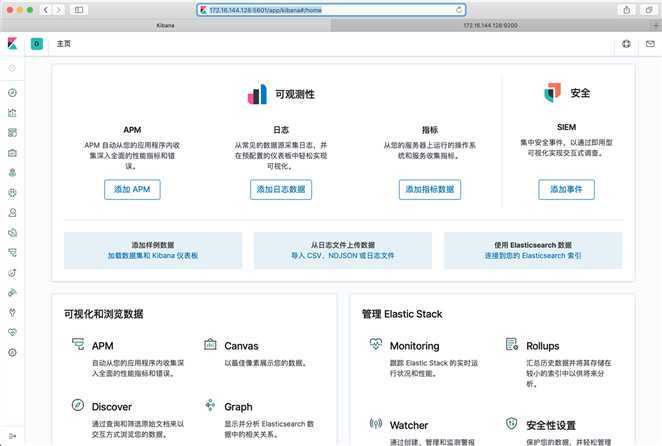Click the 添加 APM button
The height and width of the screenshot is (446, 662).
[132, 190]
